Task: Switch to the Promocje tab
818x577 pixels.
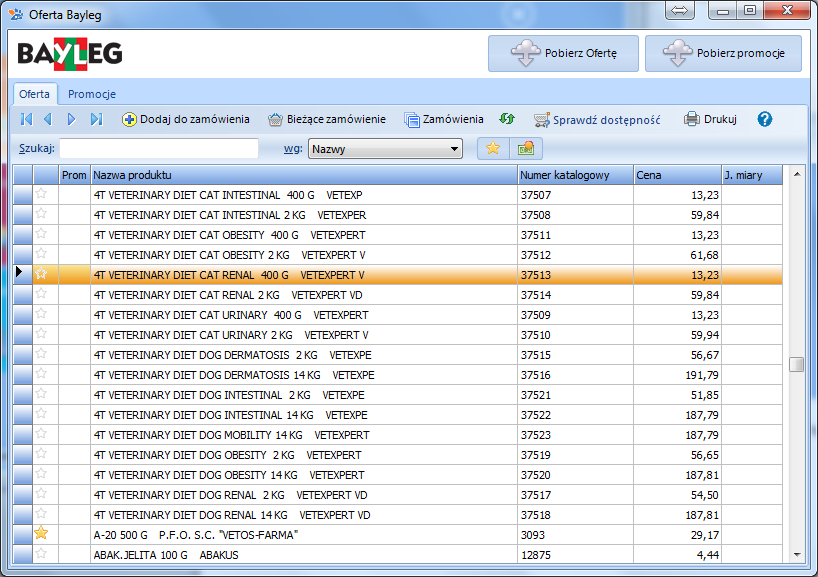Action: click(x=92, y=94)
